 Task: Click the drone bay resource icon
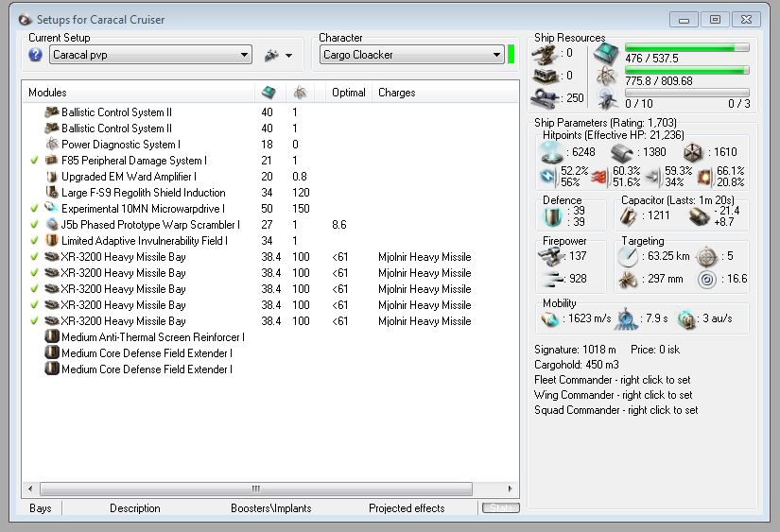(x=607, y=99)
